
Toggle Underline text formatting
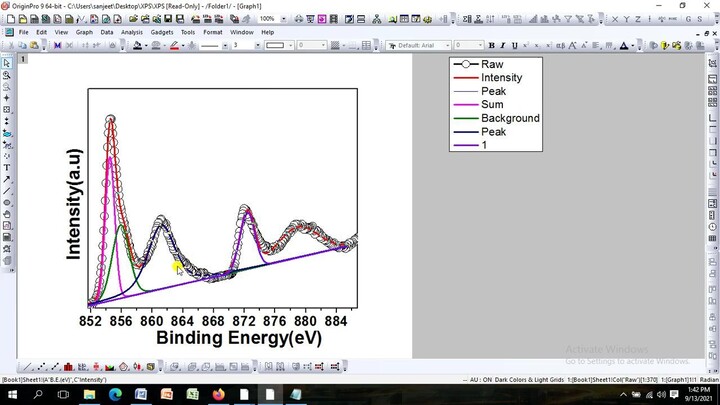point(513,45)
